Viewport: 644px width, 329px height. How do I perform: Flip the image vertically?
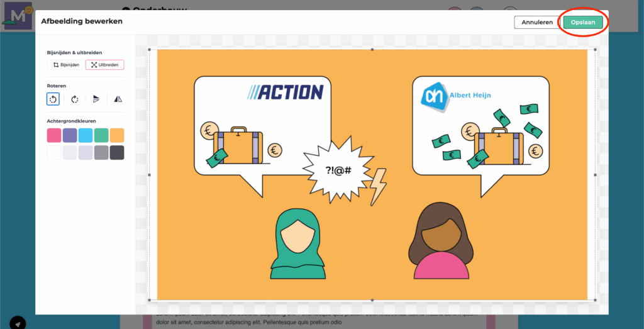96,99
